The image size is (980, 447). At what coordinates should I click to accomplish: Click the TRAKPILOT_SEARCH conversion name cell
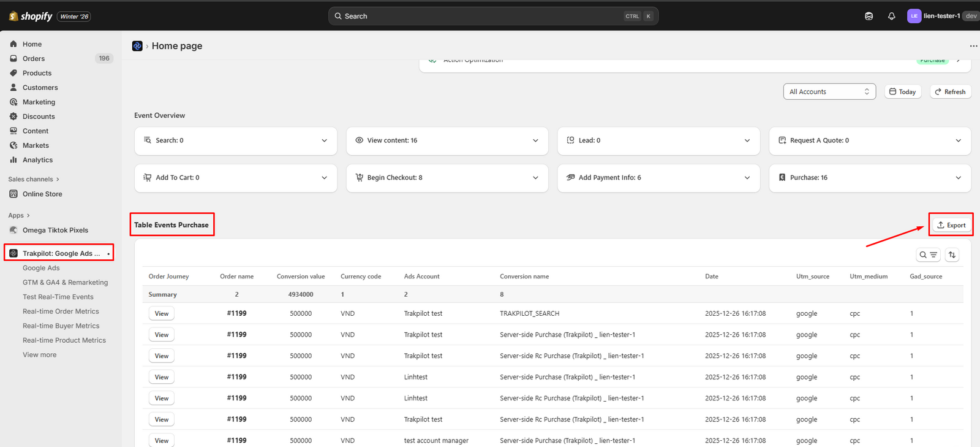tap(529, 313)
